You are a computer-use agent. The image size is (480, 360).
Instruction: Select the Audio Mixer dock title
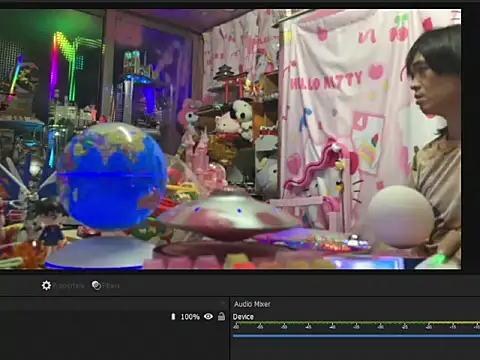tap(252, 304)
